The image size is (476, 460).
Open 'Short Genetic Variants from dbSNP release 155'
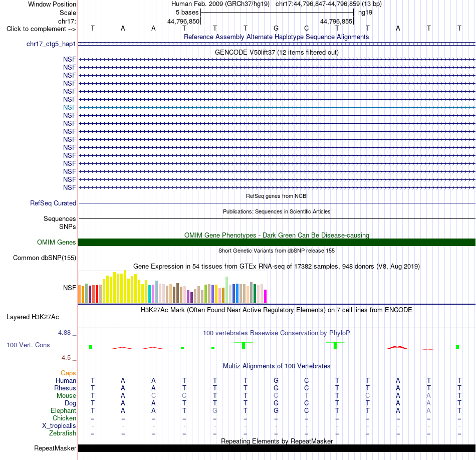(x=277, y=251)
